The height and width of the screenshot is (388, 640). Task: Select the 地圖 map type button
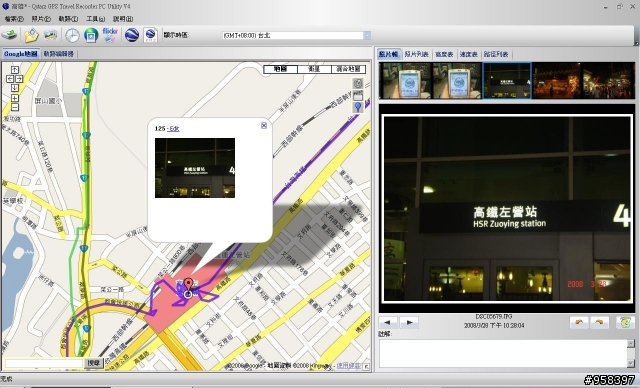pyautogui.click(x=280, y=69)
